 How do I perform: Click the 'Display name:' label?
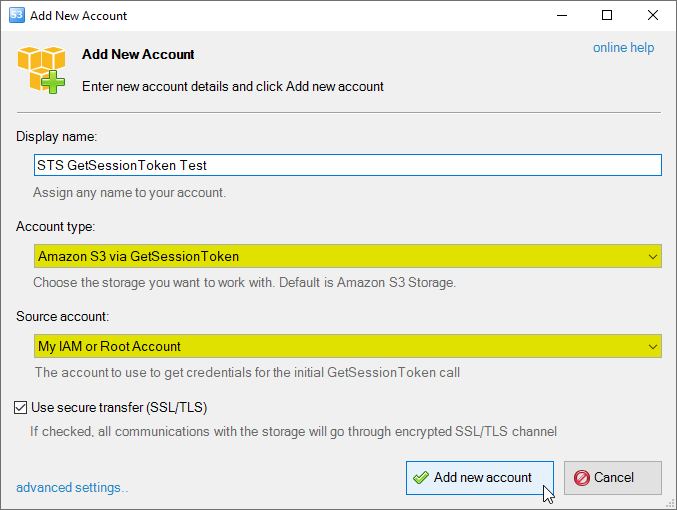[57, 136]
